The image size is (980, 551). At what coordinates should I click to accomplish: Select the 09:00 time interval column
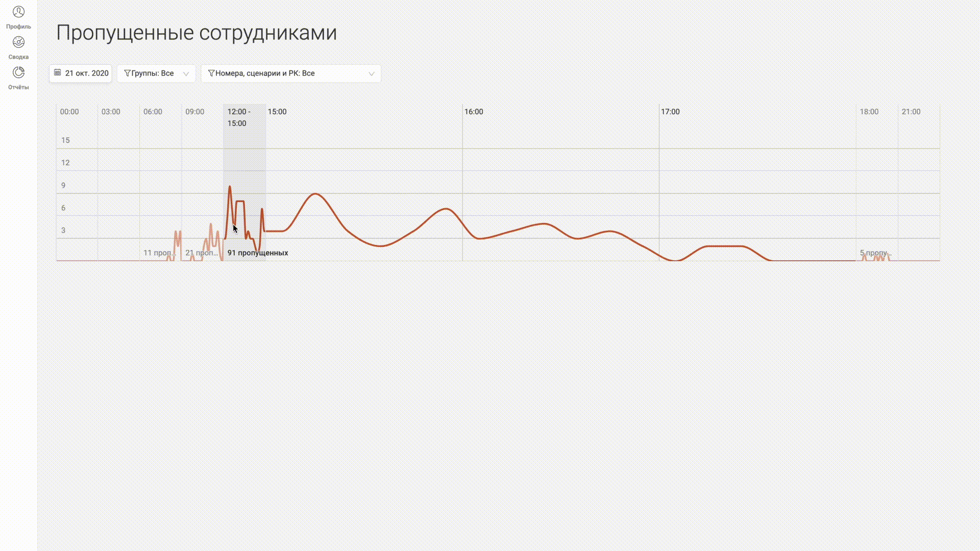click(203, 183)
